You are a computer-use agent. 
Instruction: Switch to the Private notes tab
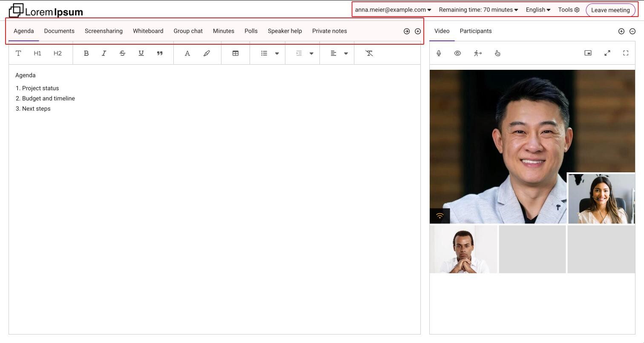click(x=330, y=31)
